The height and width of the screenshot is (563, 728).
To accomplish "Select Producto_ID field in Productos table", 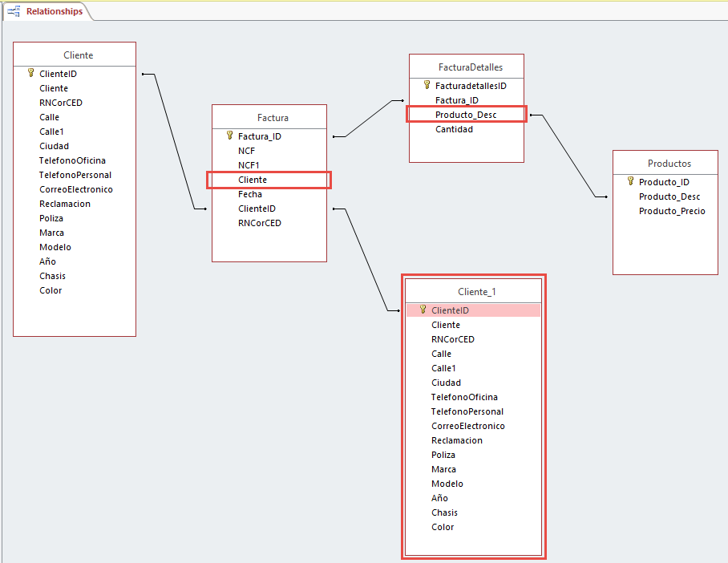I will pyautogui.click(x=665, y=181).
